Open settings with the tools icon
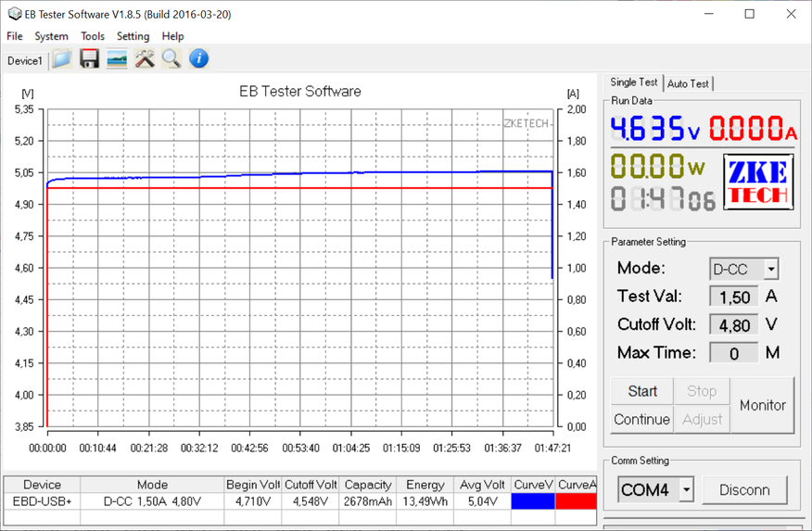This screenshot has height=531, width=812. [145, 59]
